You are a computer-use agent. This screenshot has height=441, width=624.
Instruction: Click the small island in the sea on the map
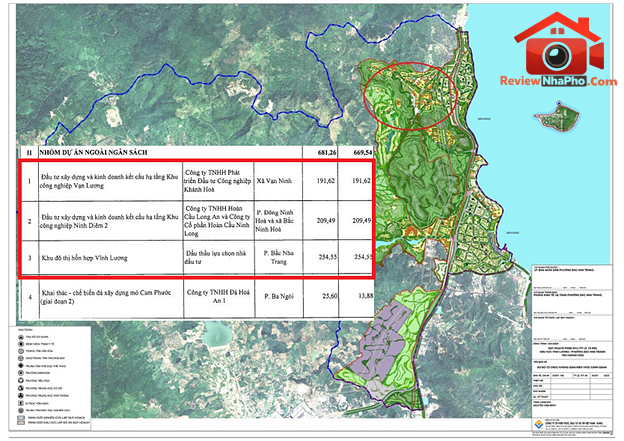[x=556, y=117]
